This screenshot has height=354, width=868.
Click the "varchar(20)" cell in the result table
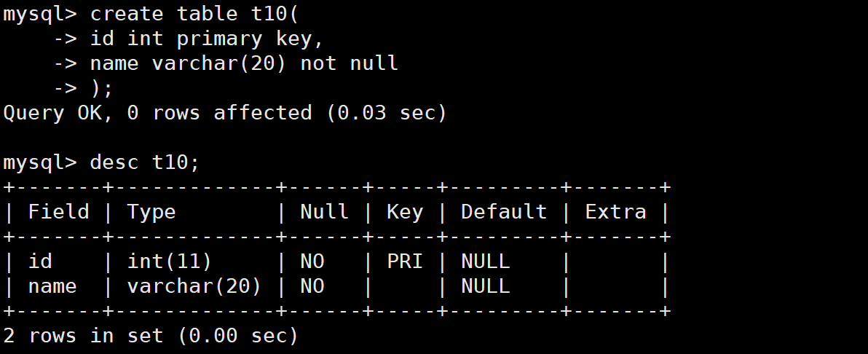[194, 286]
